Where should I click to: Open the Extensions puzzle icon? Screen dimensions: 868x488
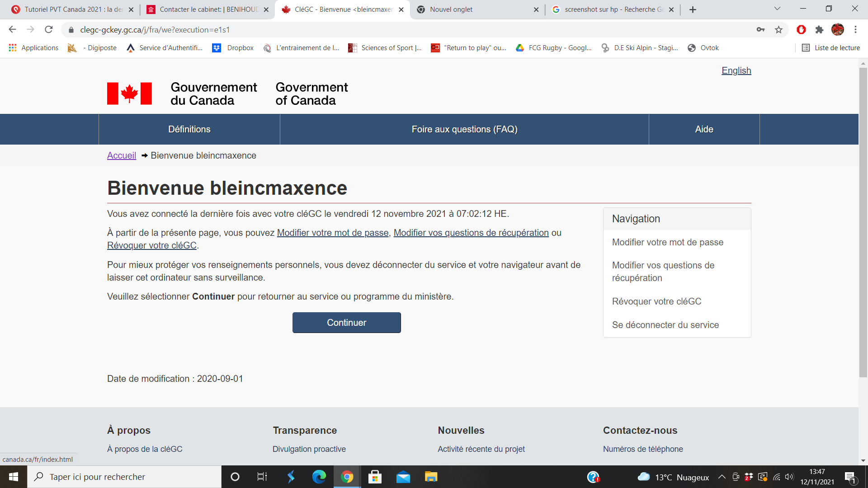click(x=819, y=30)
